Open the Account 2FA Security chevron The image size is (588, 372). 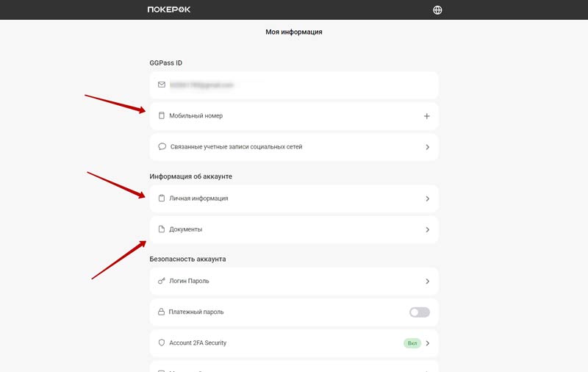[428, 343]
